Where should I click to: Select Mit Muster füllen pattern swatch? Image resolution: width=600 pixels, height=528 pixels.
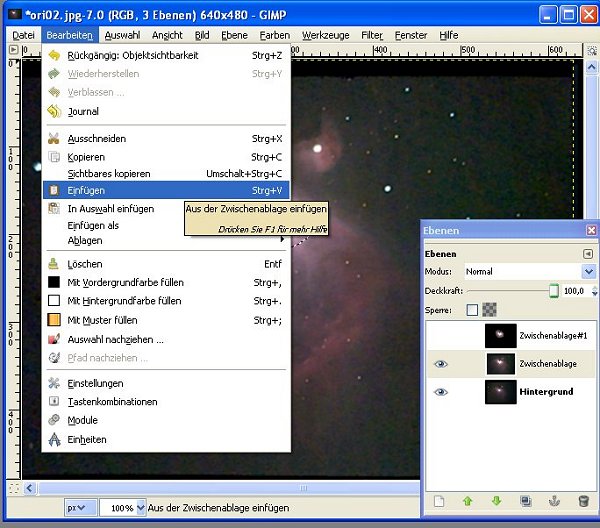(54, 320)
